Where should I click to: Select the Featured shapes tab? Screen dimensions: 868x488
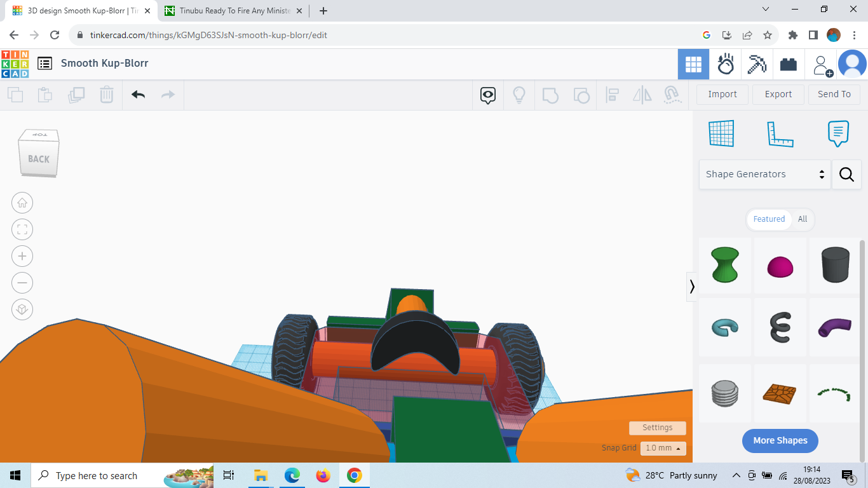(768, 219)
